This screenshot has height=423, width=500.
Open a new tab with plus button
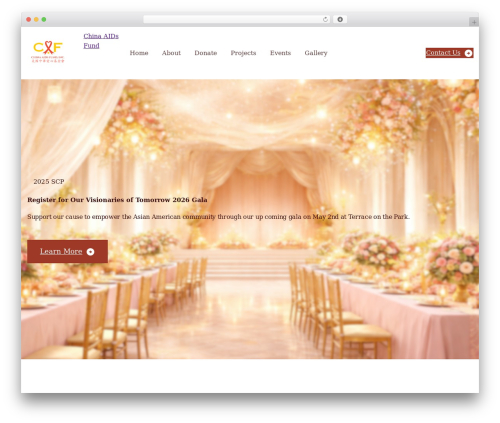point(474,22)
